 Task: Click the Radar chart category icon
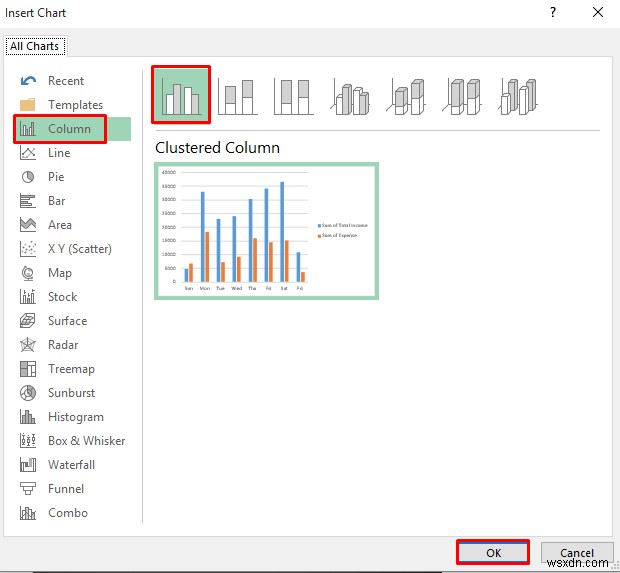pyautogui.click(x=28, y=345)
